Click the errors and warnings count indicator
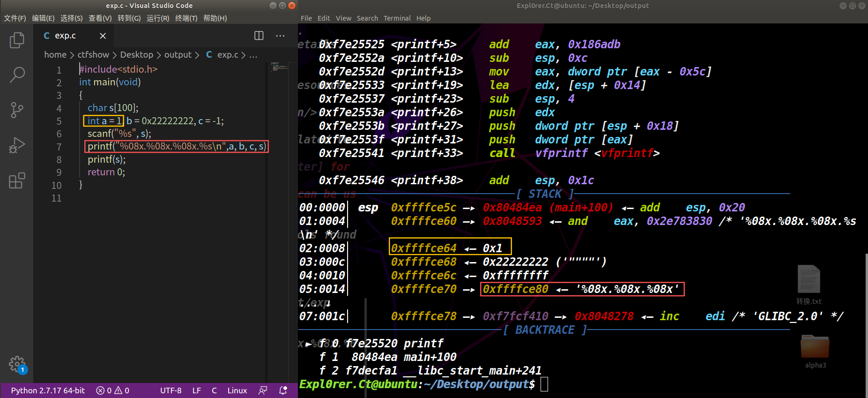The width and height of the screenshot is (868, 398). point(112,390)
